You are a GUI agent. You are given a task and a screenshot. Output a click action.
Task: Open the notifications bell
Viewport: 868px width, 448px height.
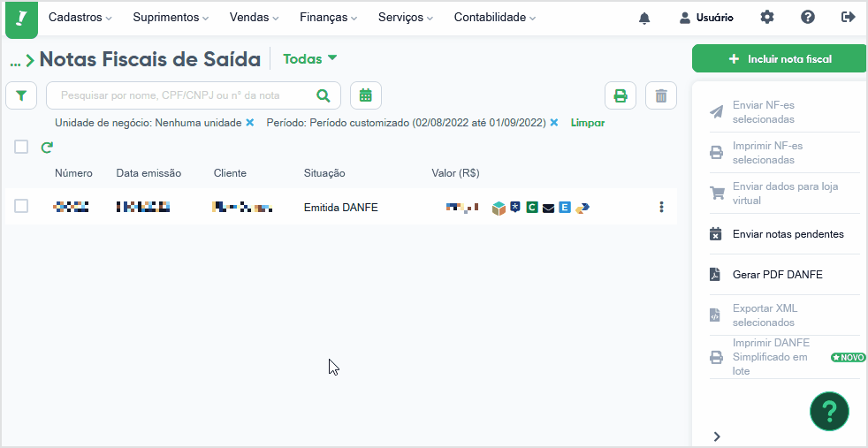tap(644, 19)
